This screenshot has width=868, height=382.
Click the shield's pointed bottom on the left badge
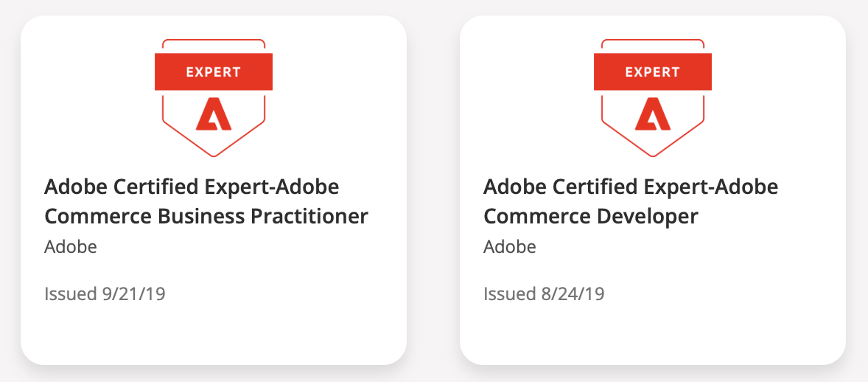(214, 150)
